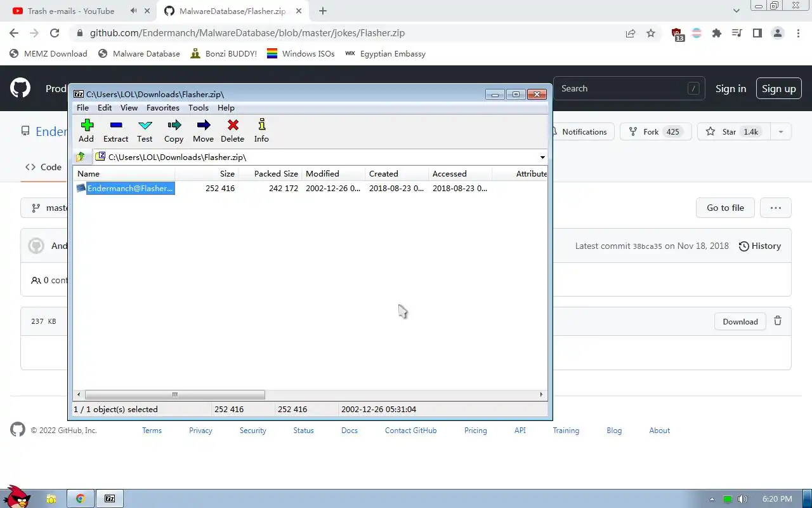
Task: Open the three-dot more options button
Action: 775,208
